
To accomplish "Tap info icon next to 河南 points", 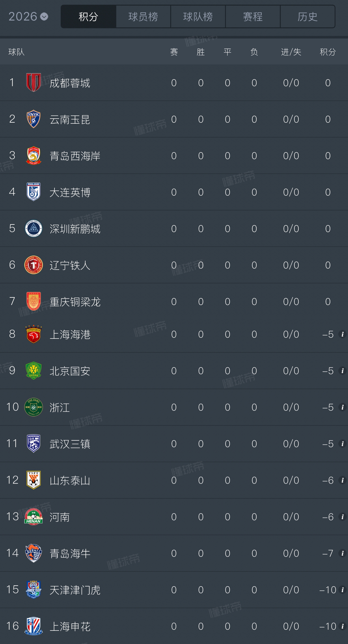I will 342,517.
